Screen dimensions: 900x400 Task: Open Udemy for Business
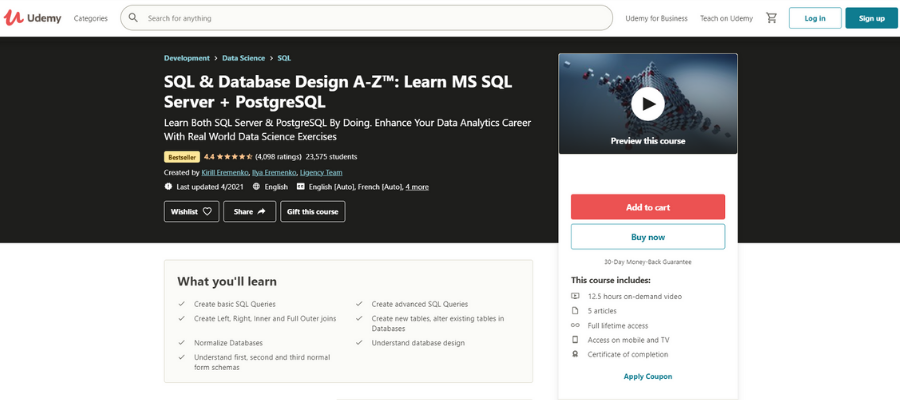click(656, 18)
